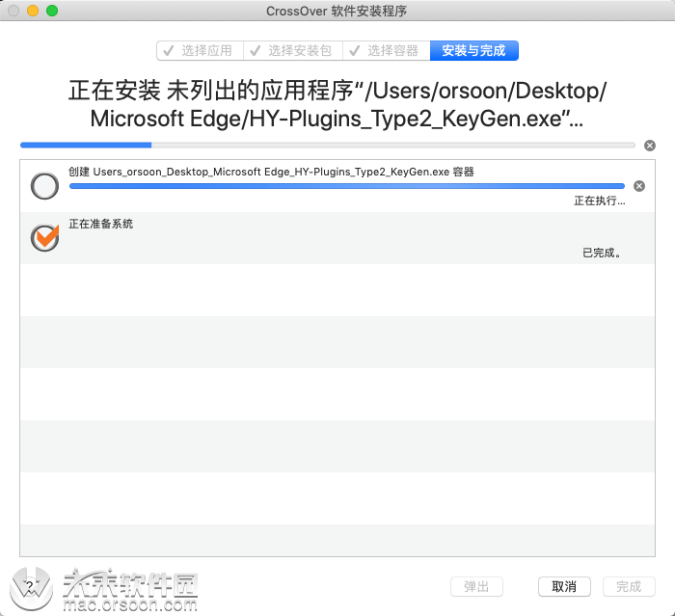Click the orange checkmark completed status icon

(44, 237)
